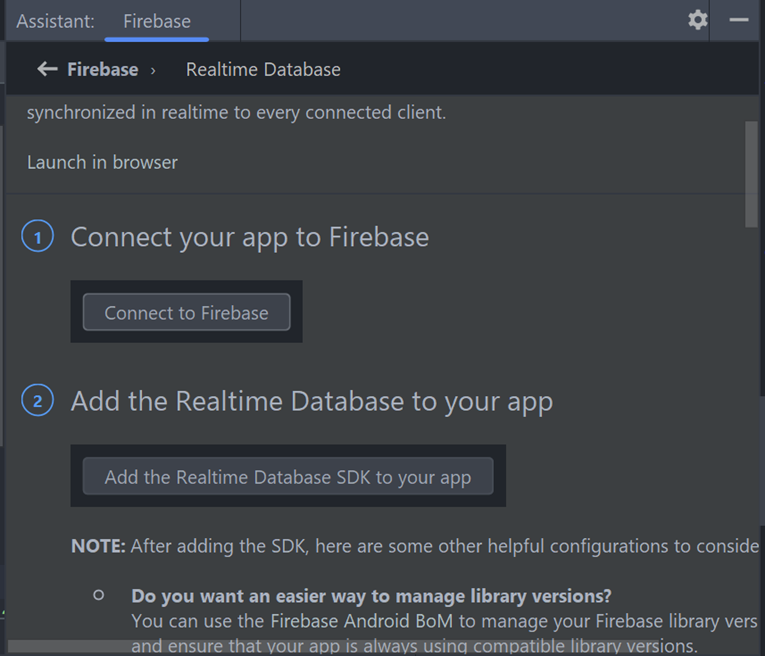Click the Firebase breadcrumb label
Screen dimensions: 765x656
tap(103, 70)
